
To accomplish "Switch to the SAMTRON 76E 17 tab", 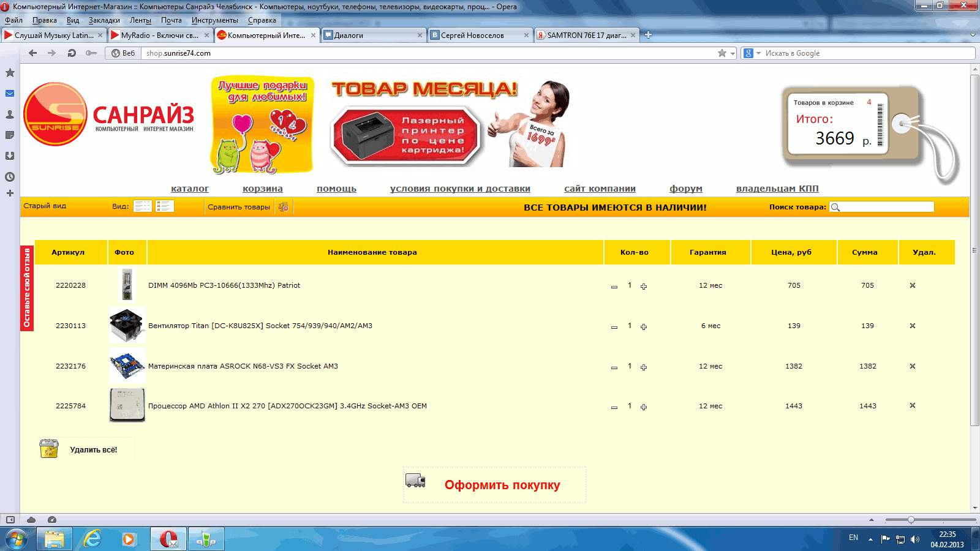I will (587, 35).
